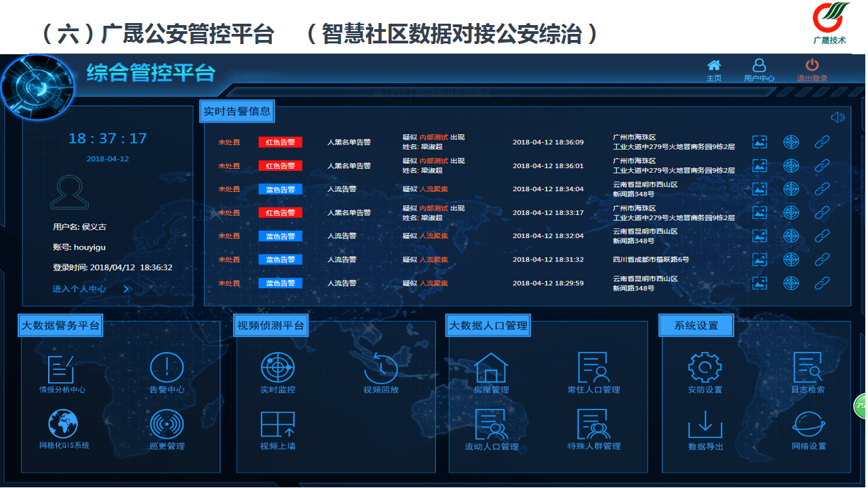Click first alert's 红色告警 red tag
Viewport: 868px width, 488px height.
[x=280, y=142]
